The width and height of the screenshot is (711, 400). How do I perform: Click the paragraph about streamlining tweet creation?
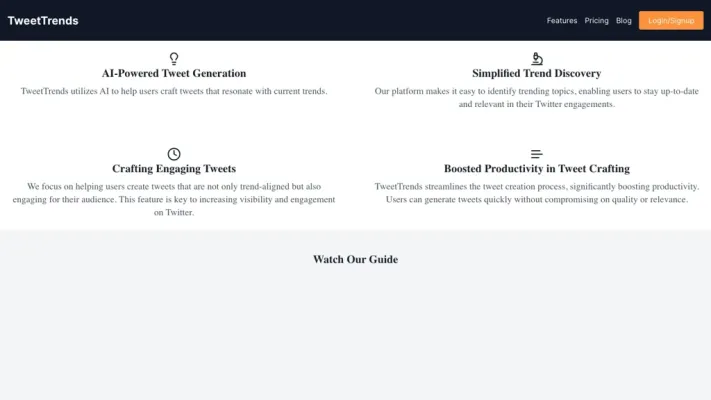[x=537, y=193]
